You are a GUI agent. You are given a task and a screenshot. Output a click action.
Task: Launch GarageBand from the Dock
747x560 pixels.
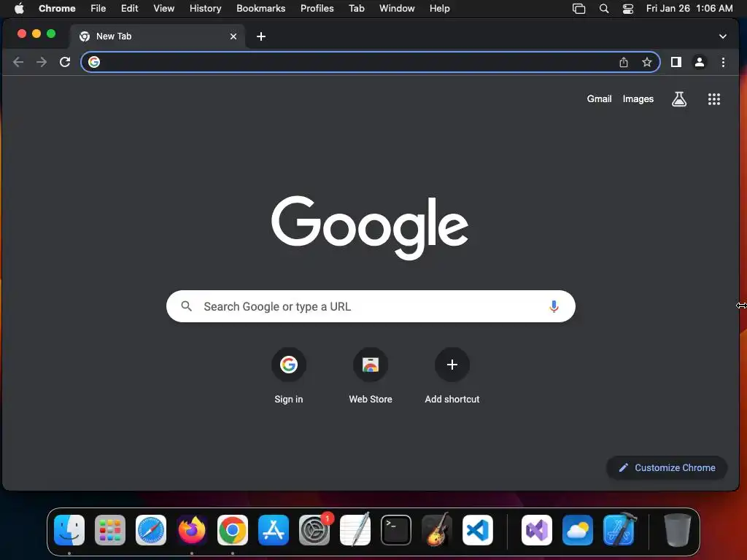(437, 530)
